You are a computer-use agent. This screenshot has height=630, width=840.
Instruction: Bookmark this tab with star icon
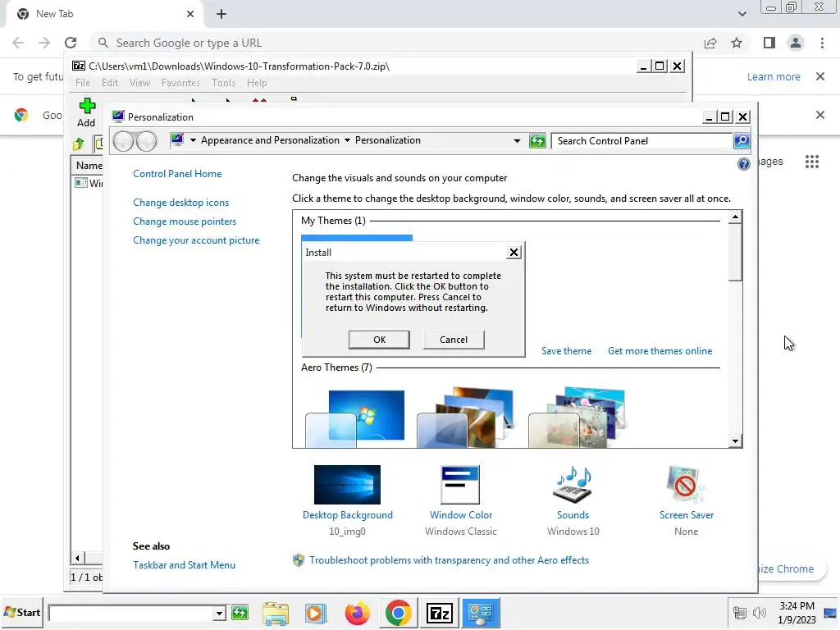[x=737, y=43]
